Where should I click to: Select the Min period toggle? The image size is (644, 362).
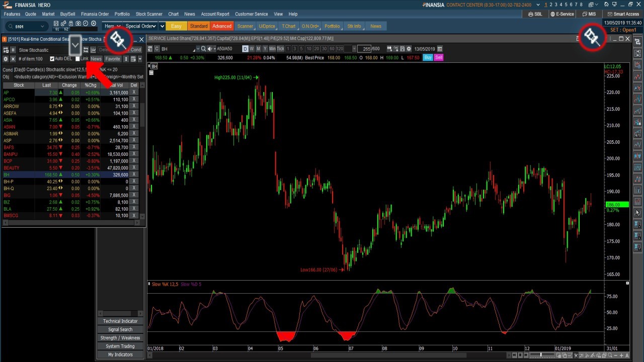click(272, 49)
